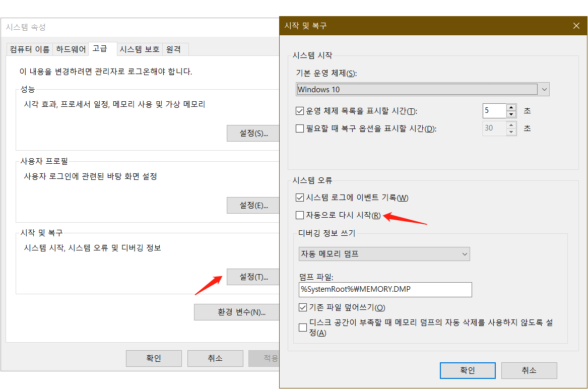The height and width of the screenshot is (389, 588).
Task: Enable memory dump auto-delete protection checkbox
Action: [x=303, y=328]
